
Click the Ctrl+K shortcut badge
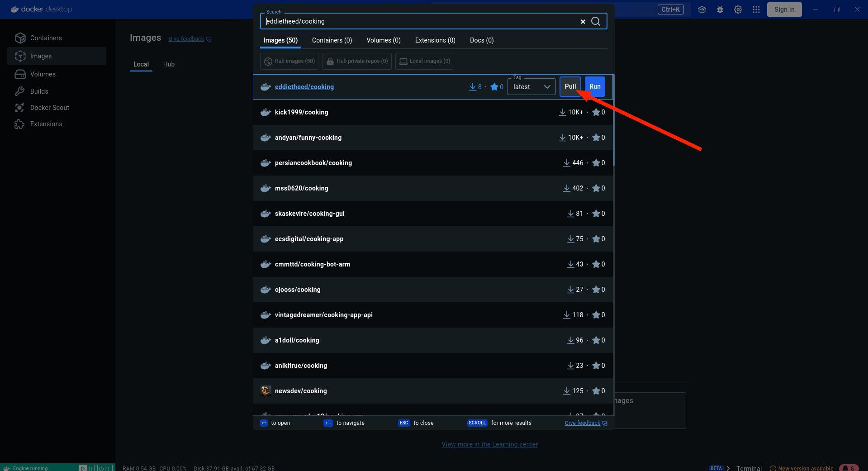click(670, 10)
